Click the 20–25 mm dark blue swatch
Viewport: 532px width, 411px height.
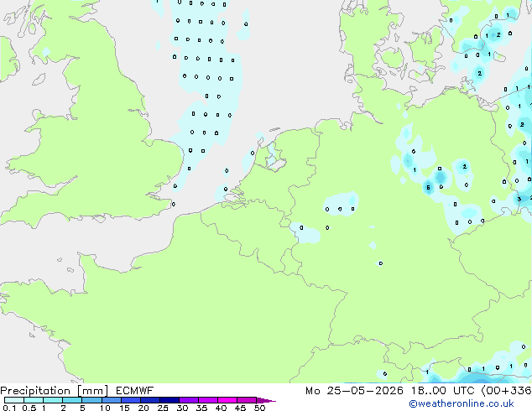(x=149, y=400)
